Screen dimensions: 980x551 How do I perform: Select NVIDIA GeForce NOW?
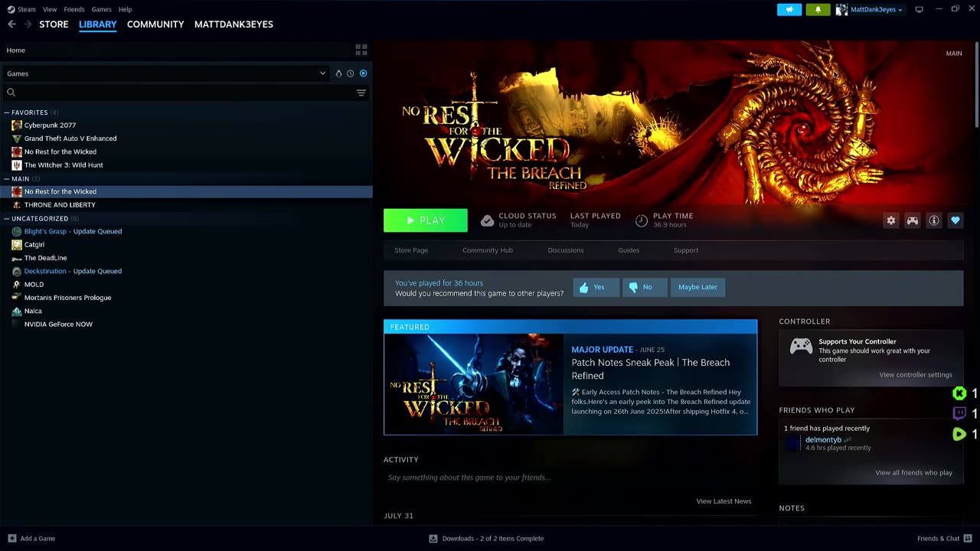(x=58, y=324)
